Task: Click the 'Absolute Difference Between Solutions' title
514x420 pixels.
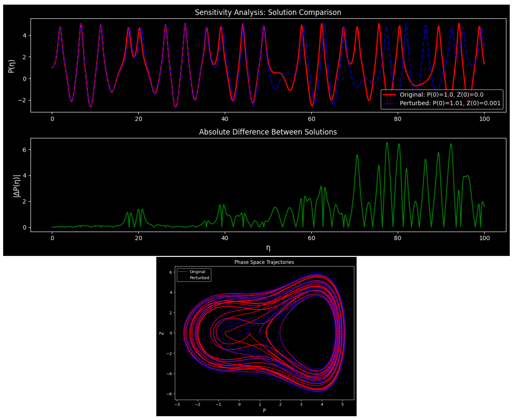Action: (268, 132)
